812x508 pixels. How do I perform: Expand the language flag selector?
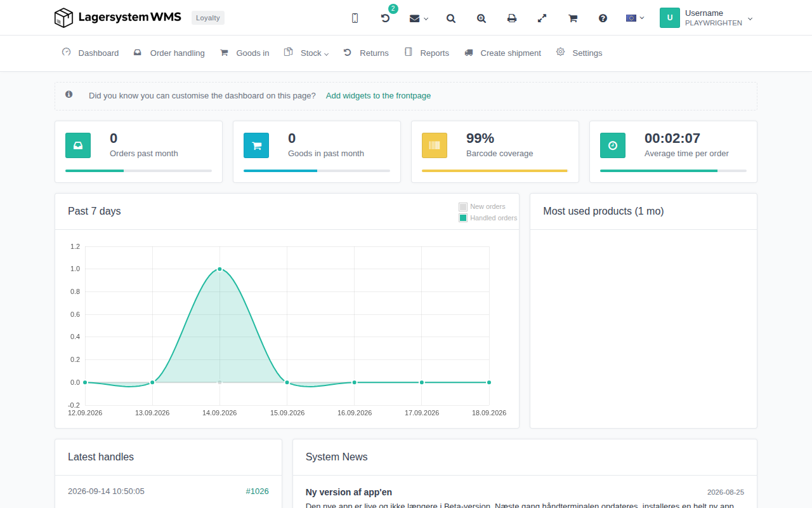(635, 18)
